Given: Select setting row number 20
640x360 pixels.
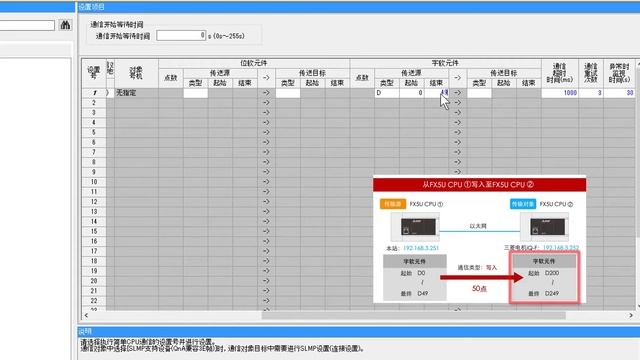Looking at the screenshot, I should pos(94,281).
